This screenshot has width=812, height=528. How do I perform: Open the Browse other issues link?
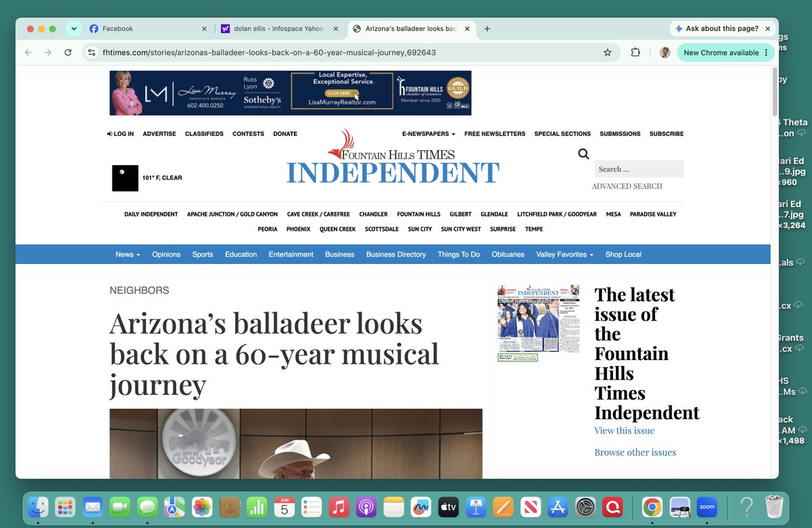click(x=635, y=452)
